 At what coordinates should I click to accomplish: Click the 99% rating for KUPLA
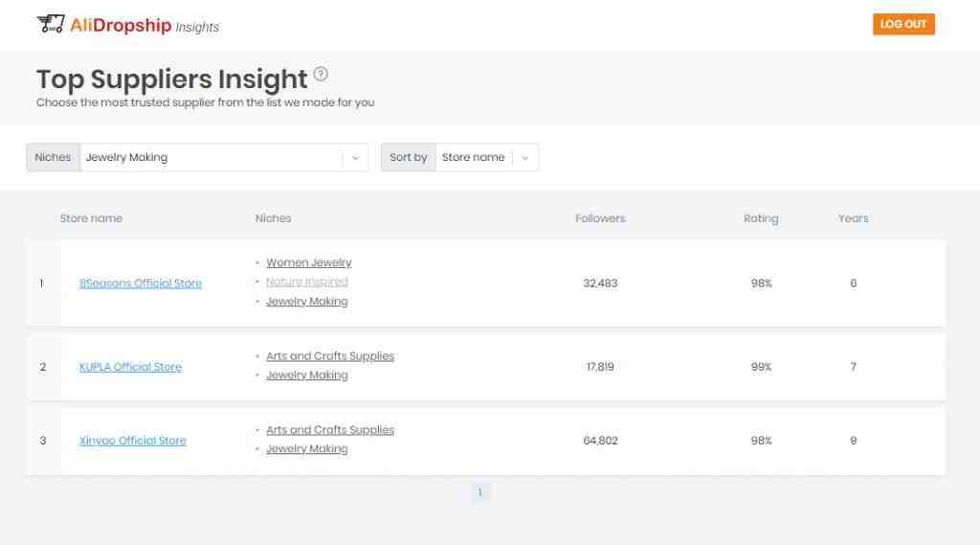(761, 367)
